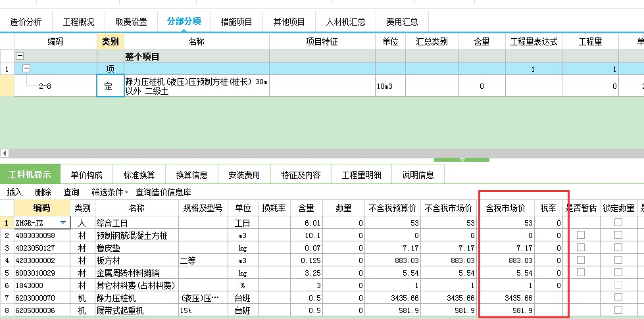Toggle 是否暂估 checkbox for 板方材 row

[x=580, y=260]
